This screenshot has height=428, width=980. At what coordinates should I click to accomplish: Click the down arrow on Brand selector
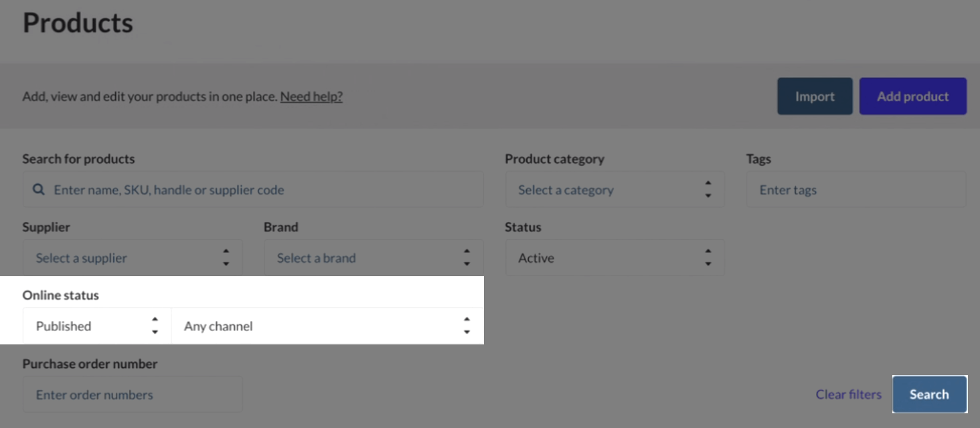[x=467, y=262]
